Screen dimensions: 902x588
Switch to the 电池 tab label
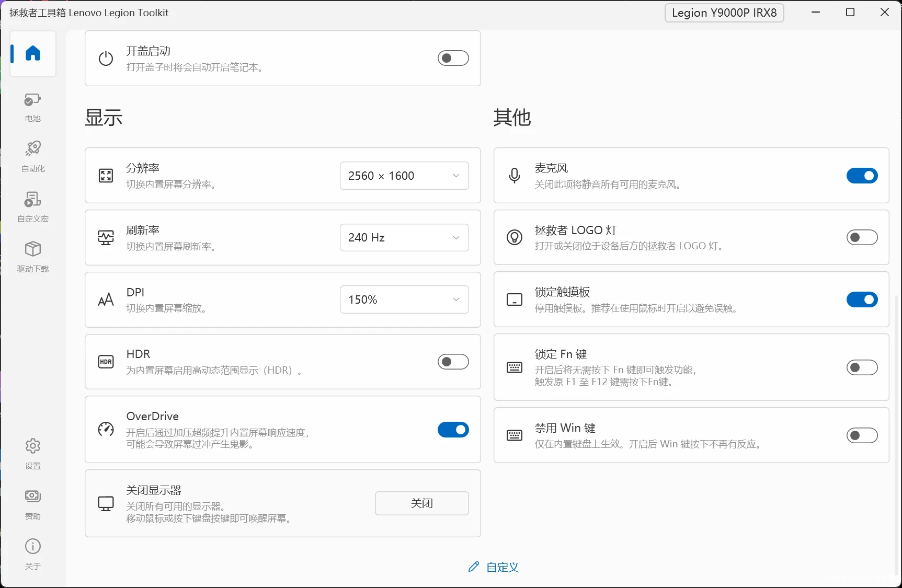click(33, 119)
